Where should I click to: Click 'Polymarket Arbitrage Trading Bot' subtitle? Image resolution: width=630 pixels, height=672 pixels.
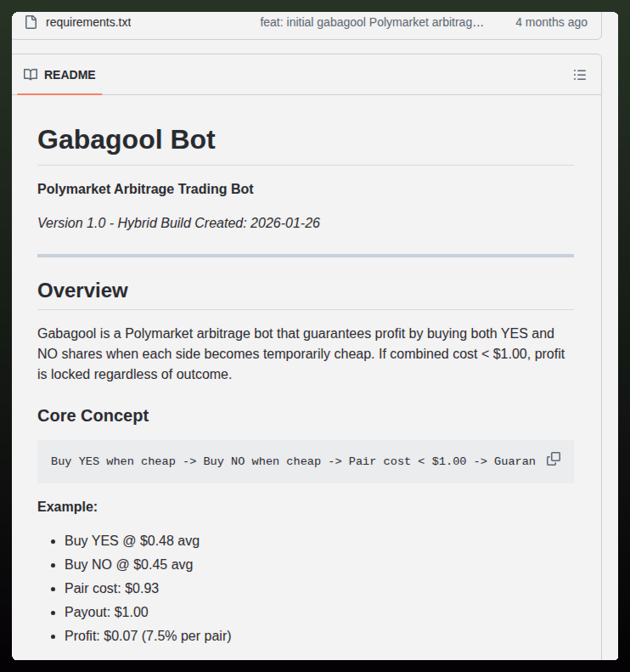145,189
